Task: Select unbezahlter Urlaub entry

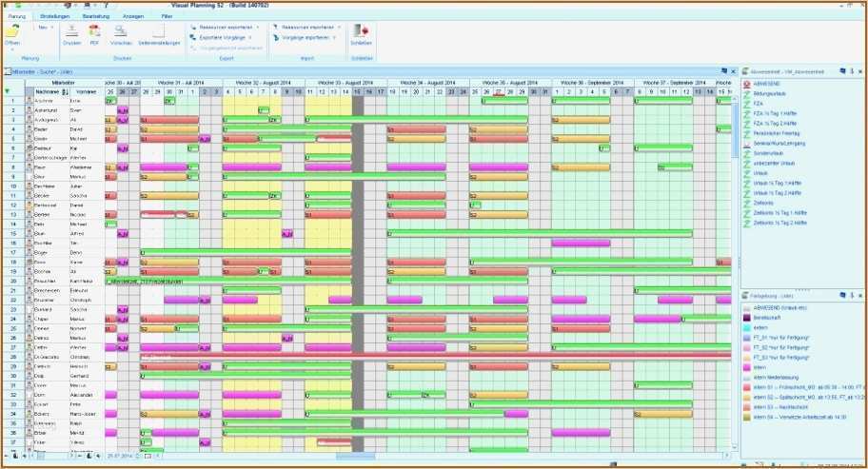Action: coord(774,164)
